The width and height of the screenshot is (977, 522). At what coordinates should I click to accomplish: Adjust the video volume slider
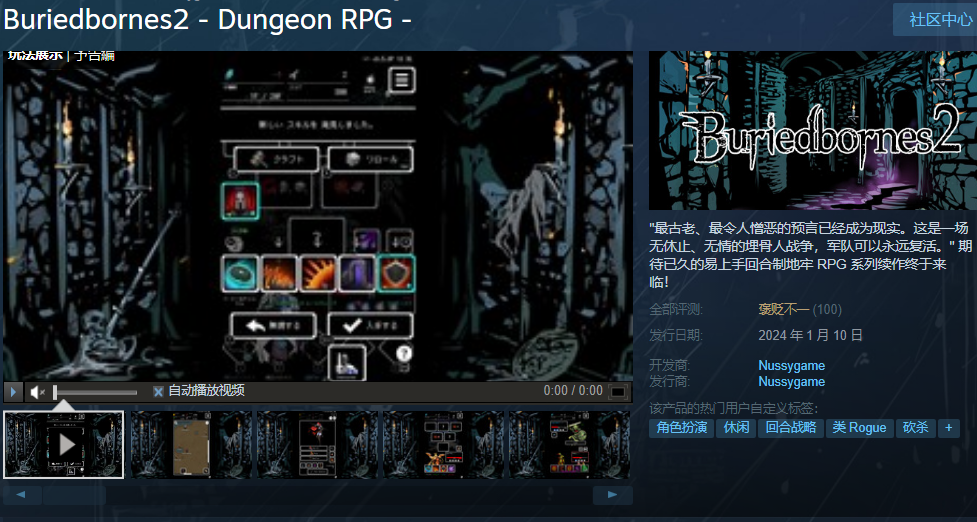tap(95, 392)
